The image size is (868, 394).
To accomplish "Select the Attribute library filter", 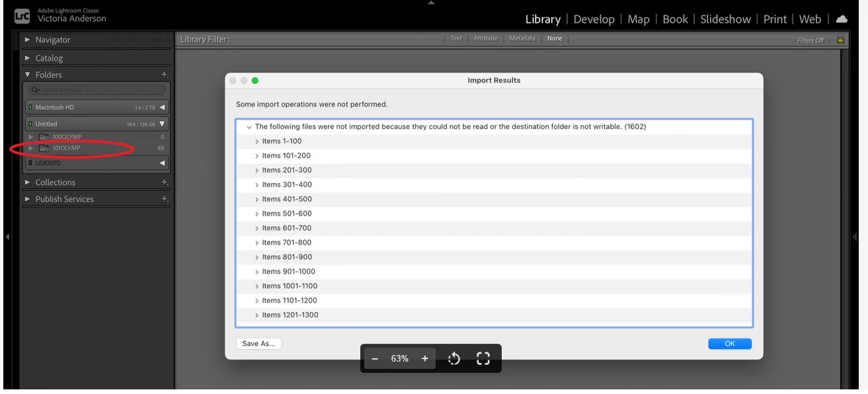I will click(485, 39).
